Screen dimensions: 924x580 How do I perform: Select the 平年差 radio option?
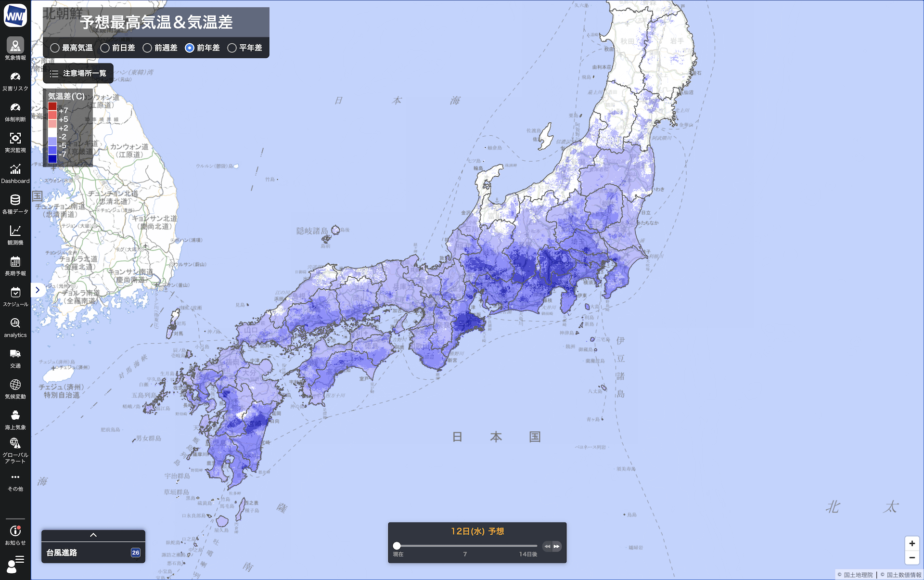232,48
